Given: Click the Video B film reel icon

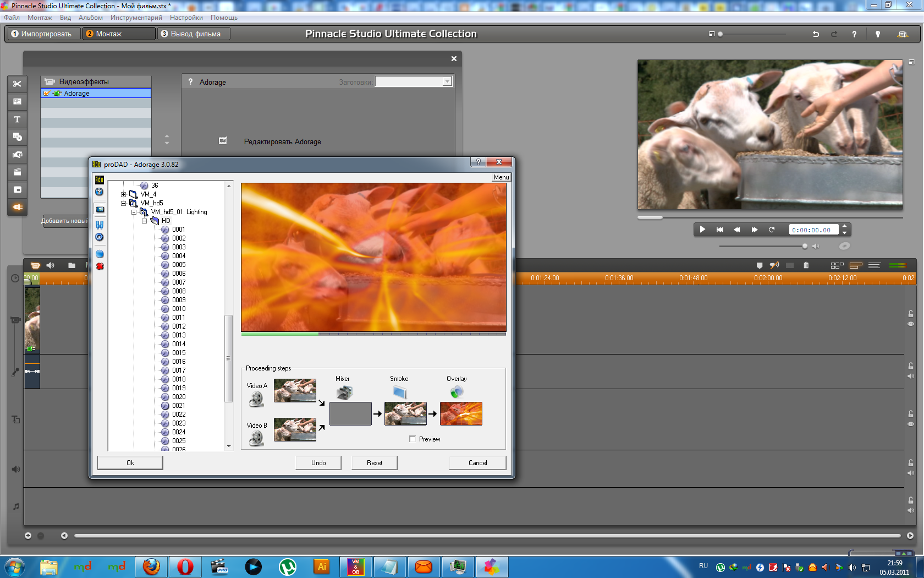Looking at the screenshot, I should 256,439.
